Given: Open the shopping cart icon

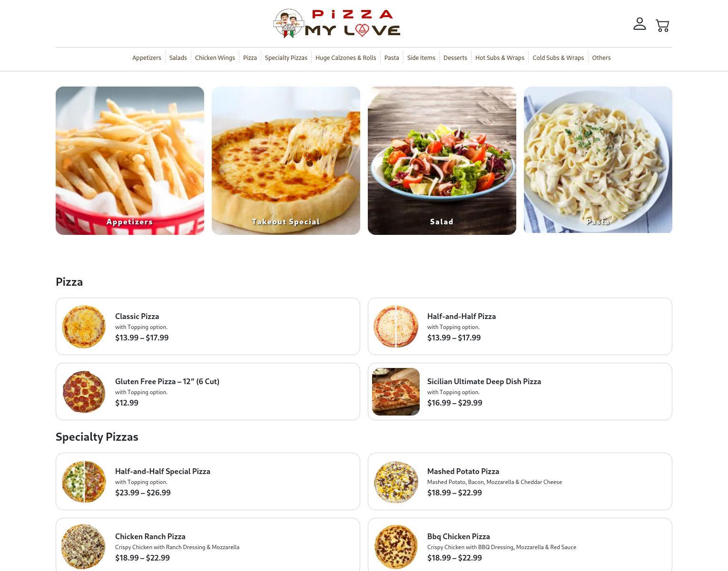Looking at the screenshot, I should coord(662,26).
